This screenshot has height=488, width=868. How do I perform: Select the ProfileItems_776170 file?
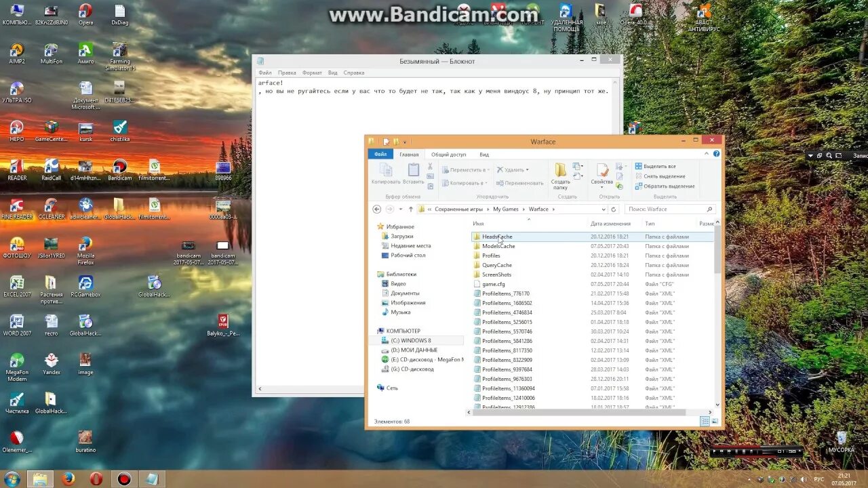(506, 293)
